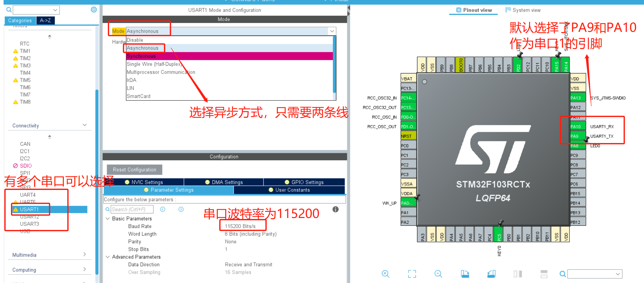Click the rotate clockwise pinout icon

tap(465, 274)
